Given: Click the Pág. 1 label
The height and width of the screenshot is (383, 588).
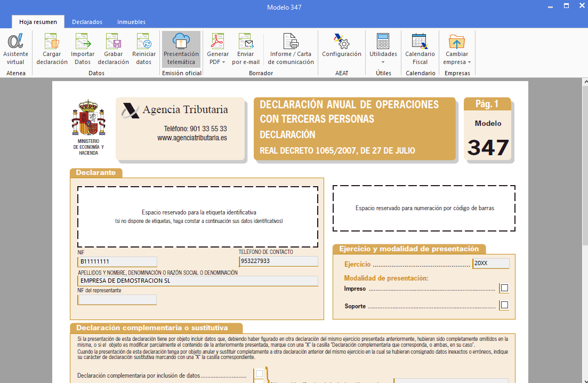Looking at the screenshot, I should (487, 104).
